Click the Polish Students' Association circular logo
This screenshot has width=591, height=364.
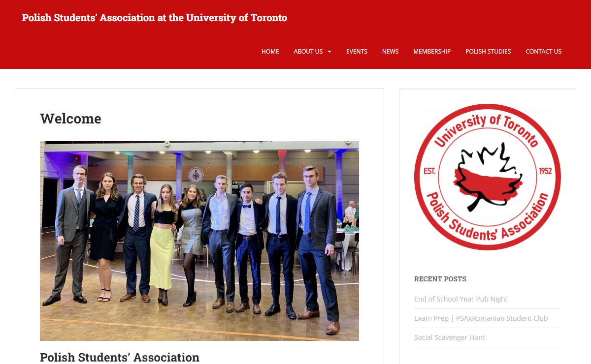point(487,177)
